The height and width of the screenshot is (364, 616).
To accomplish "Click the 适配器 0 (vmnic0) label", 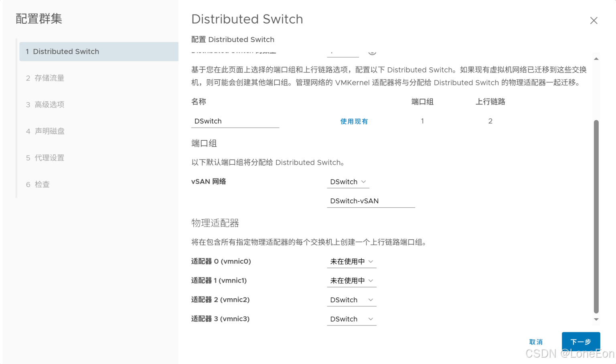I will click(221, 261).
